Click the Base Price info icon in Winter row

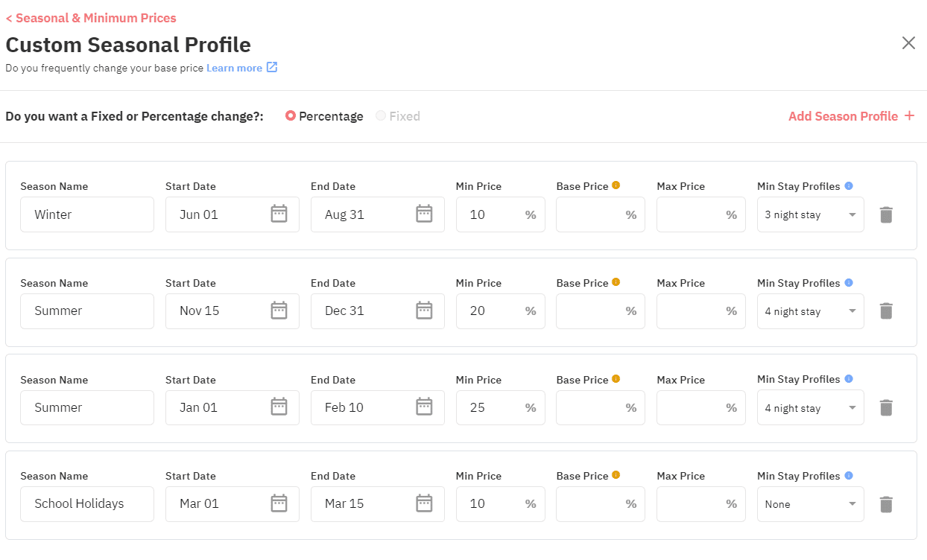pos(616,185)
